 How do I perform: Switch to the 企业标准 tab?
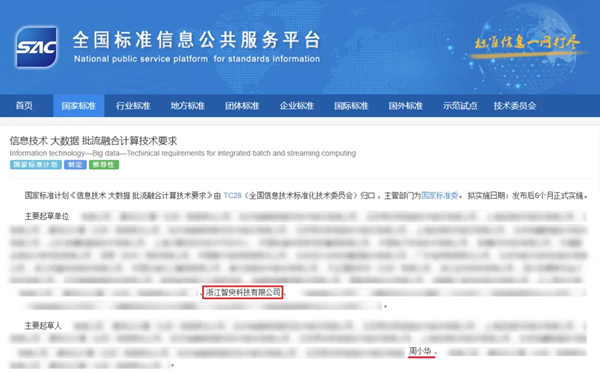tap(297, 106)
